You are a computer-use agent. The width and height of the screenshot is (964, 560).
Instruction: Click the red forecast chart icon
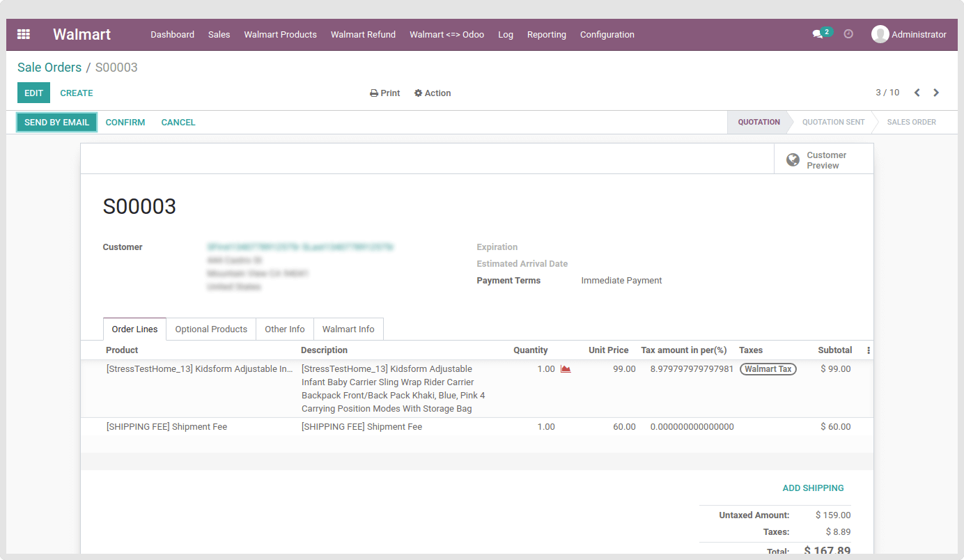566,369
